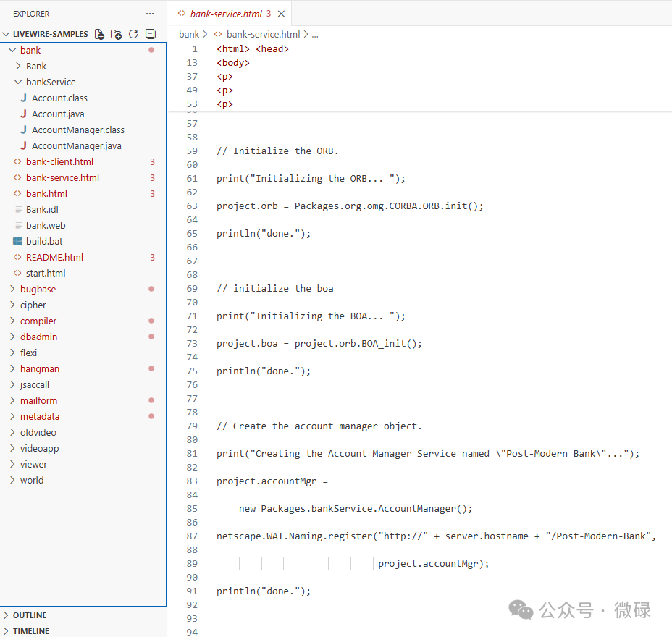Viewport: 672px width, 637px height.
Task: Click the bank breadcrumb segment
Action: point(189,34)
